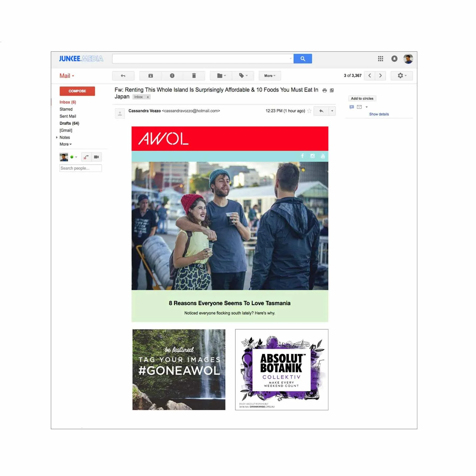Click the phone call icon
This screenshot has width=476, height=476.
(x=86, y=157)
